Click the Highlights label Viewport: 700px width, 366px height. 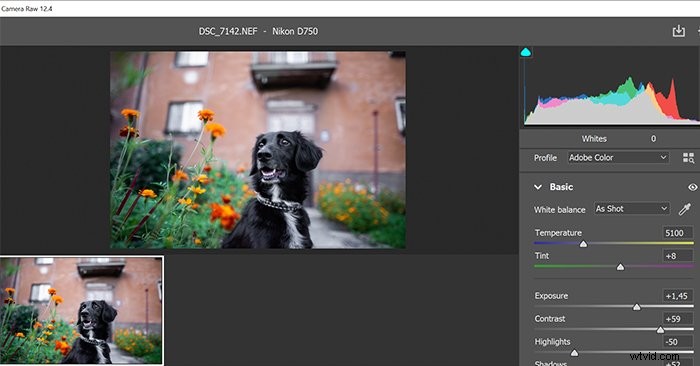click(552, 342)
